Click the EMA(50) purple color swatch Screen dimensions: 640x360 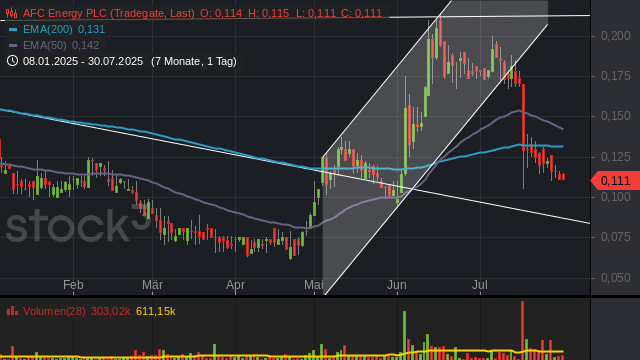(x=13, y=45)
